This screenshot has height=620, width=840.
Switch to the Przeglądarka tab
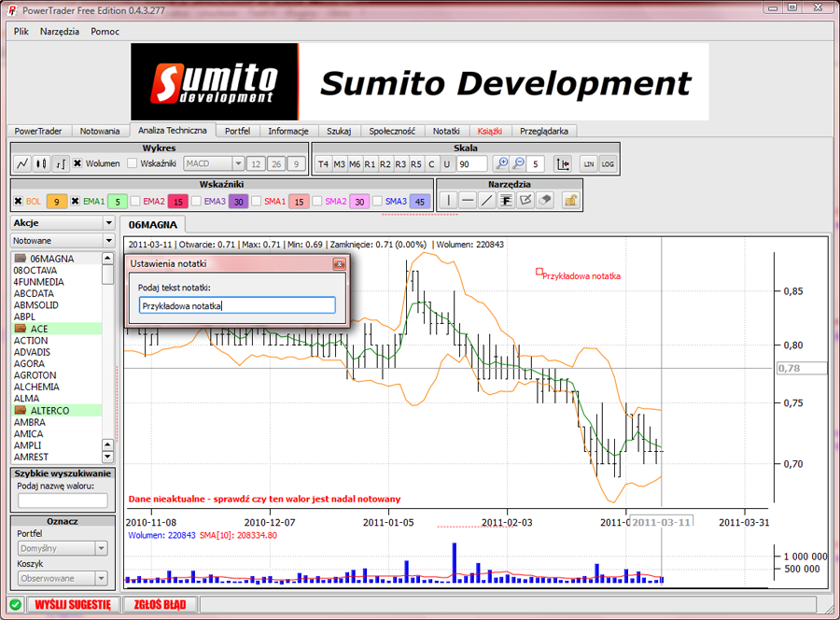click(x=544, y=131)
